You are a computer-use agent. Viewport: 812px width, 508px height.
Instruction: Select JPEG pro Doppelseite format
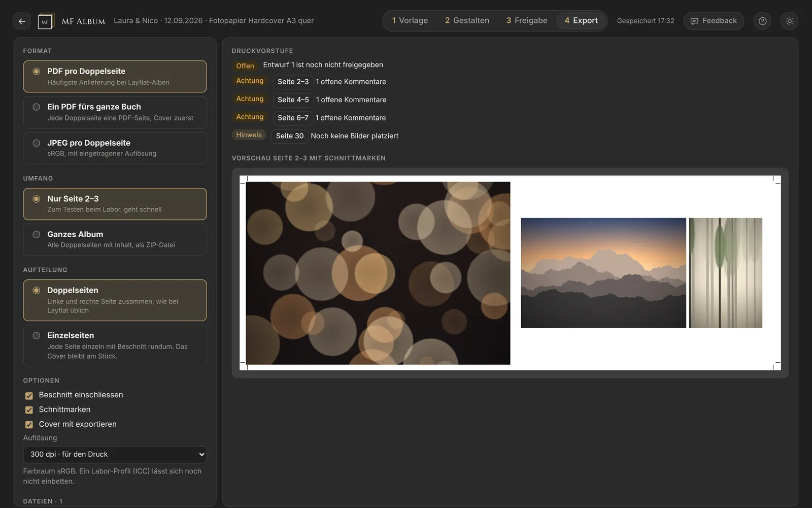115,148
